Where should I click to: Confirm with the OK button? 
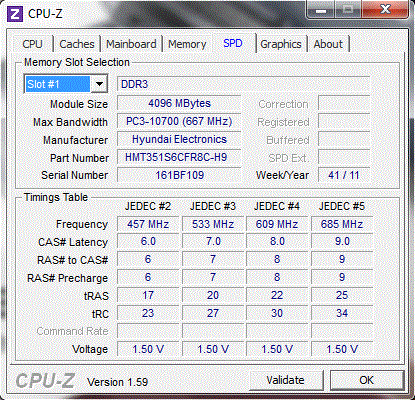click(x=367, y=380)
